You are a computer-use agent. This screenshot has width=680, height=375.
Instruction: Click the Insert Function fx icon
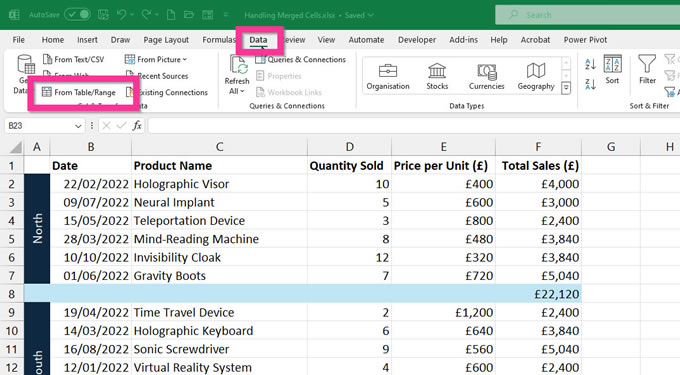[x=137, y=126]
